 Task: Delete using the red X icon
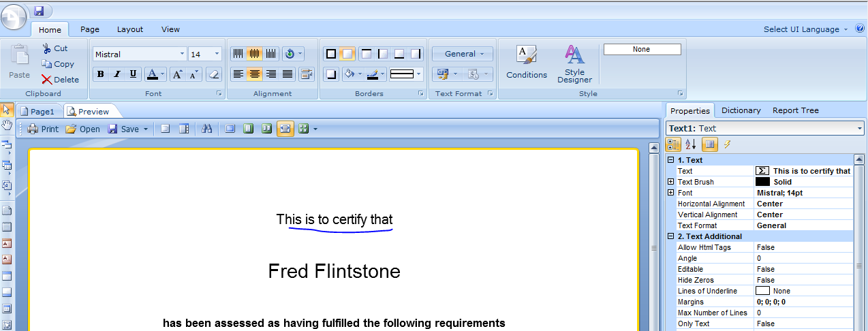click(46, 80)
